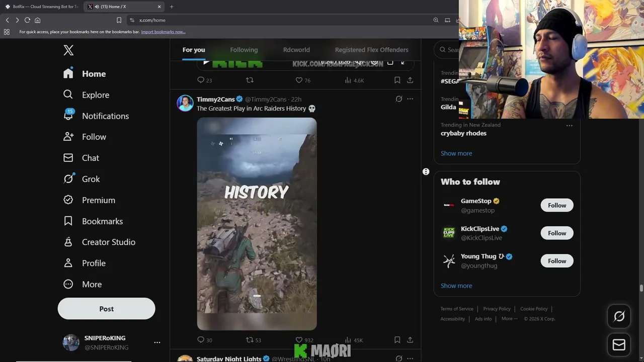The height and width of the screenshot is (362, 644).
Task: Switch to the For you tab
Action: [x=194, y=50]
